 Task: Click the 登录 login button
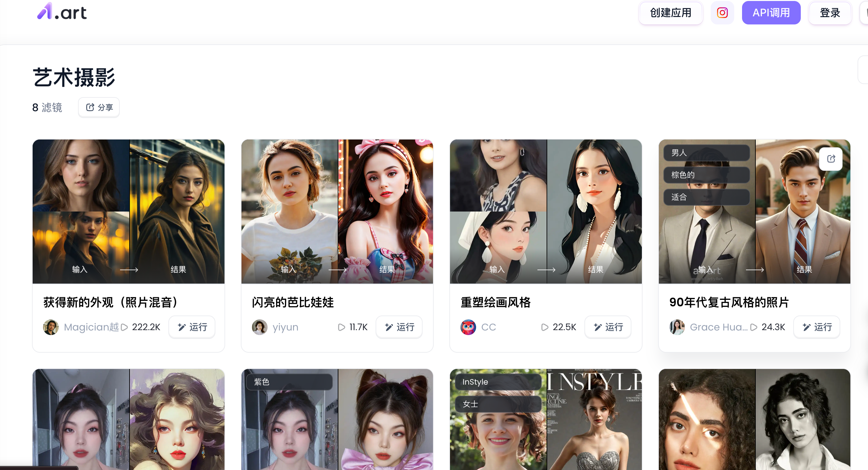829,13
